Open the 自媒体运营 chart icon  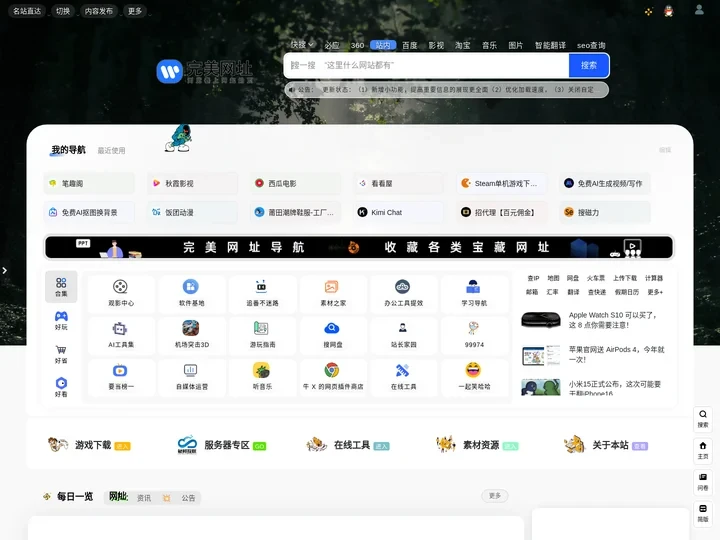[191, 370]
